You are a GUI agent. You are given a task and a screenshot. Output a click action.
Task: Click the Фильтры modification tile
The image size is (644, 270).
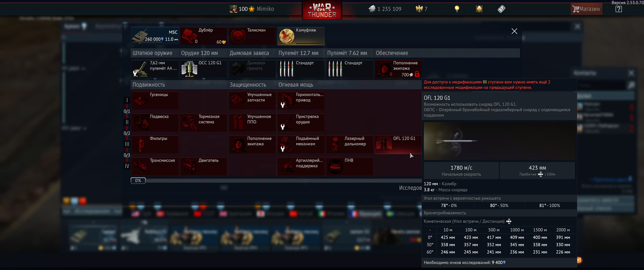click(x=155, y=144)
